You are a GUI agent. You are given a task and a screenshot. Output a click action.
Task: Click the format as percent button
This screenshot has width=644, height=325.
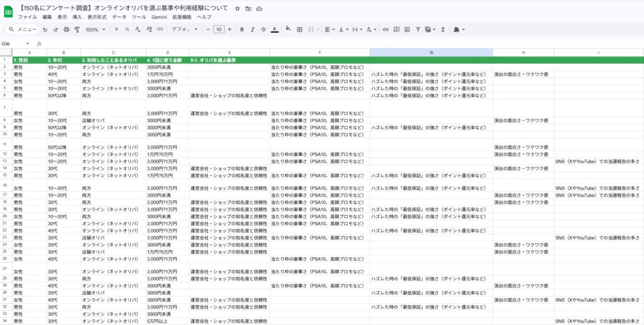pos(127,30)
